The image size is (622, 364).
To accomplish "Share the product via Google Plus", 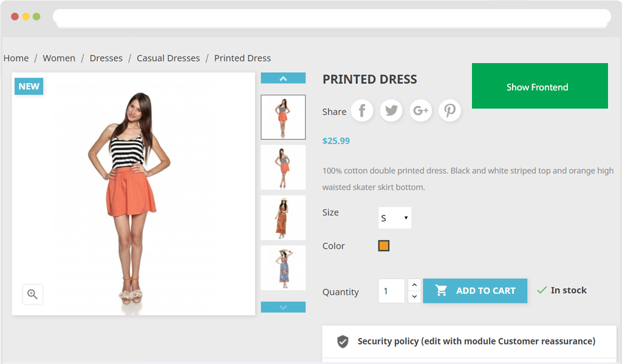I will pyautogui.click(x=420, y=110).
